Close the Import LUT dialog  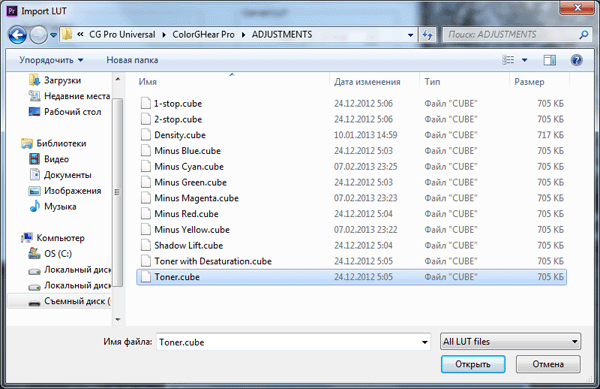[x=577, y=8]
